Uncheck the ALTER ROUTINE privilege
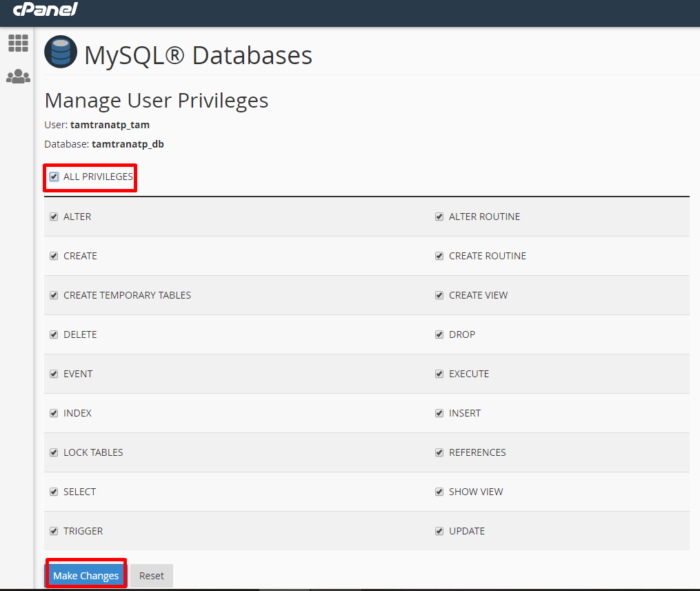Viewport: 700px width, 591px height. click(439, 217)
